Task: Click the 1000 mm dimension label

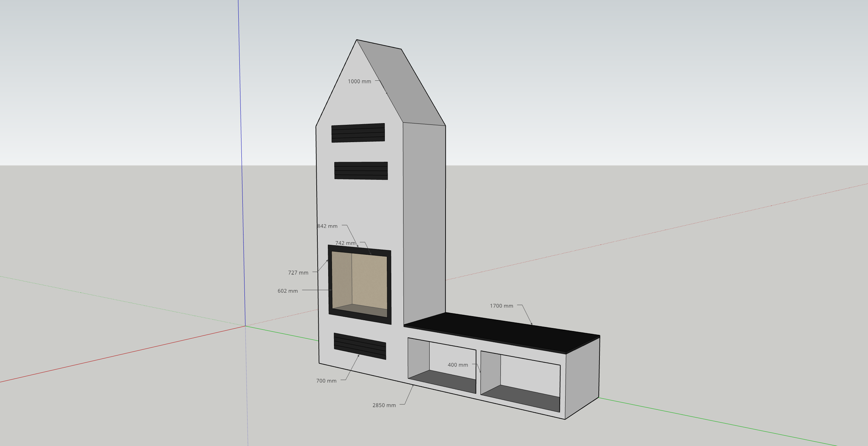Action: tap(359, 81)
